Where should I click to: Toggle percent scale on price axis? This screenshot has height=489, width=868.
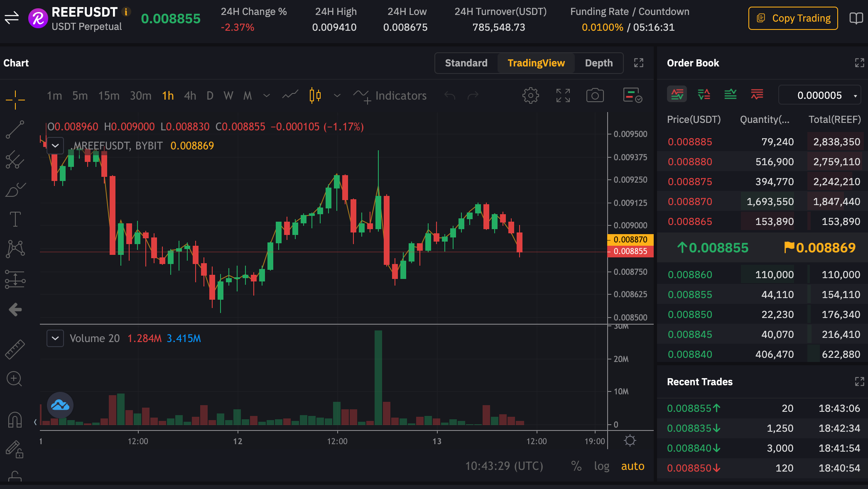click(576, 466)
